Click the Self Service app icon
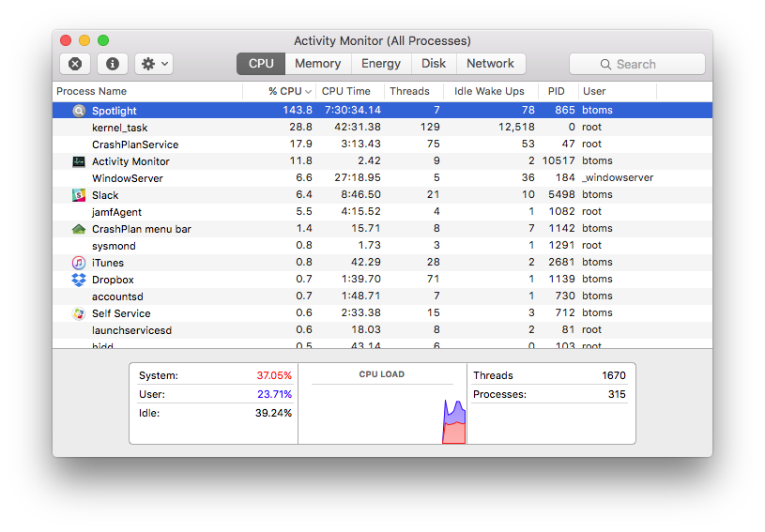765x532 pixels. [x=79, y=313]
